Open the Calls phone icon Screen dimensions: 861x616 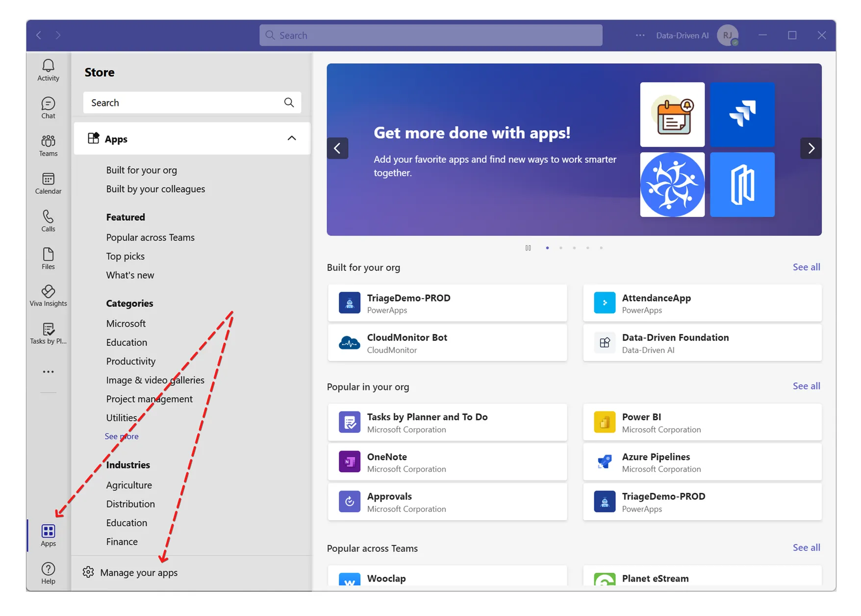[48, 216]
